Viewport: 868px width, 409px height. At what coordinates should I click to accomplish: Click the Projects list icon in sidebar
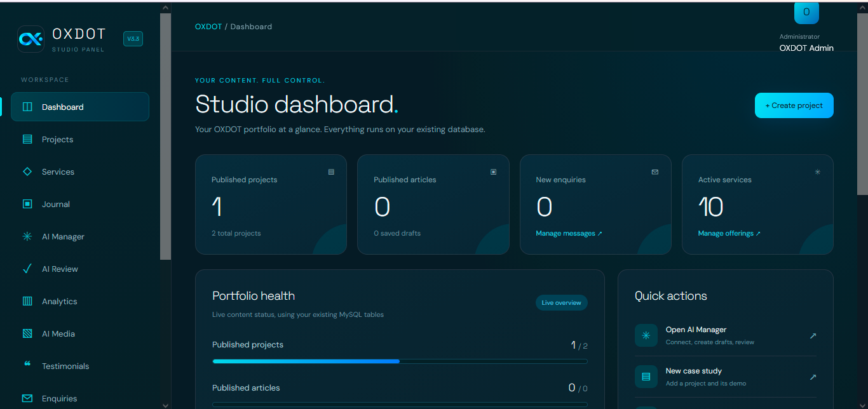pyautogui.click(x=27, y=139)
